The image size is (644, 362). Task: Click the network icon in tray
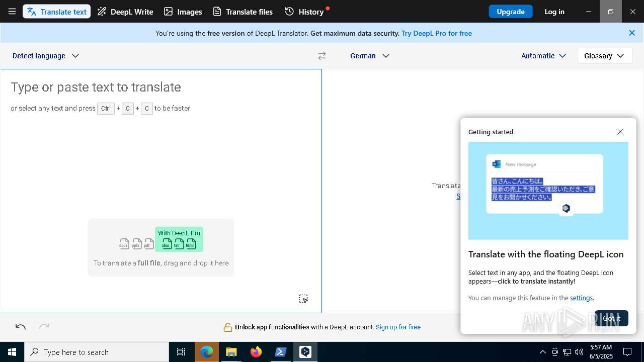pos(567,352)
